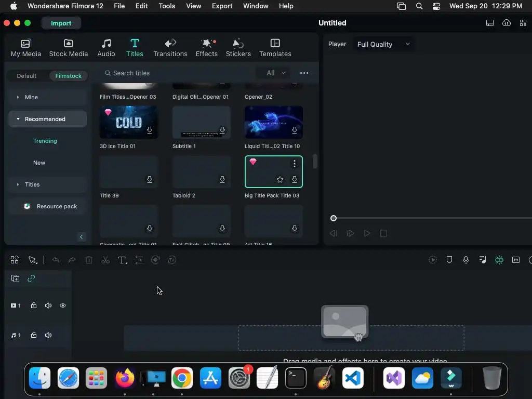Play the preview video
532x399 pixels.
(367, 233)
